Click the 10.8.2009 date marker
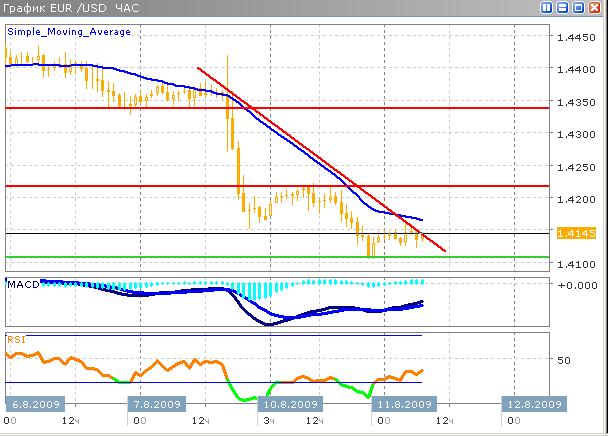The width and height of the screenshot is (608, 436). [290, 405]
